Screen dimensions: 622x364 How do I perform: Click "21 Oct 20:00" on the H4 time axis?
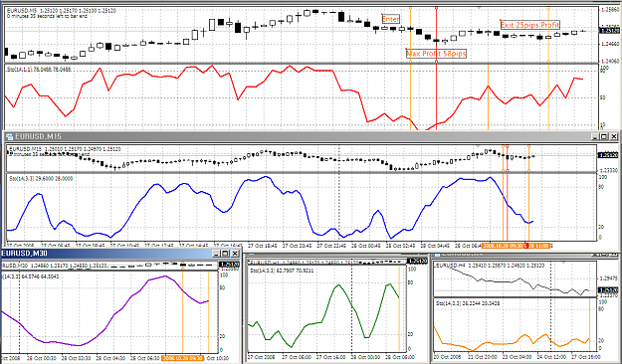483,357
